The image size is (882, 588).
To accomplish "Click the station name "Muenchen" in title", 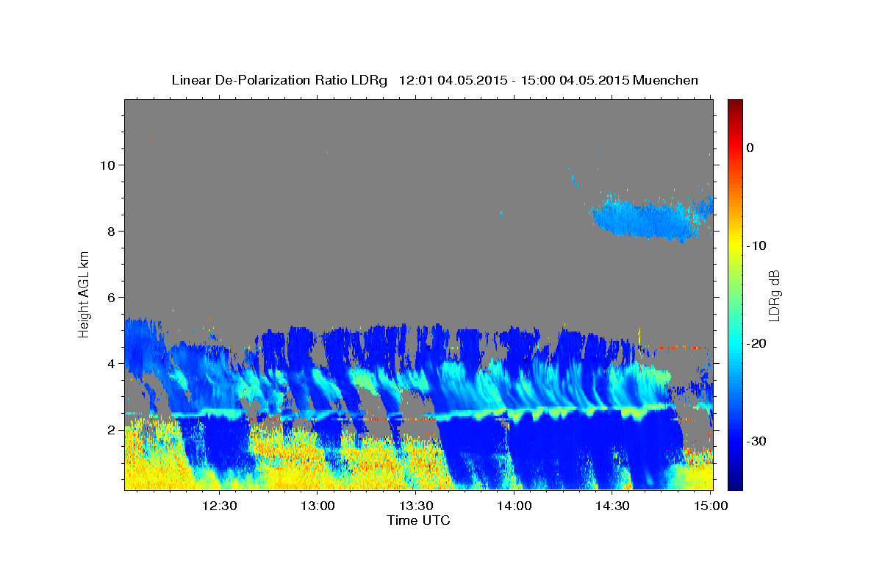I will tap(666, 80).
